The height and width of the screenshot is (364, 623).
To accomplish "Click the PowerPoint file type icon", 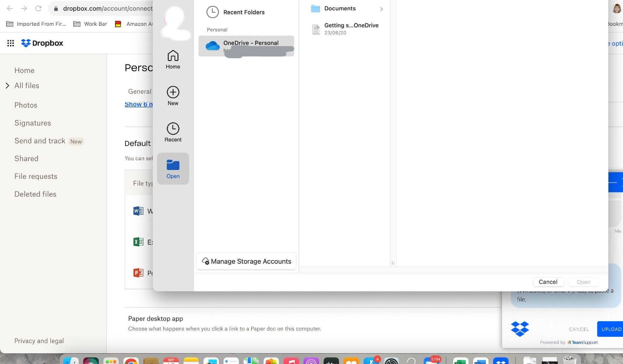I will (x=138, y=273).
